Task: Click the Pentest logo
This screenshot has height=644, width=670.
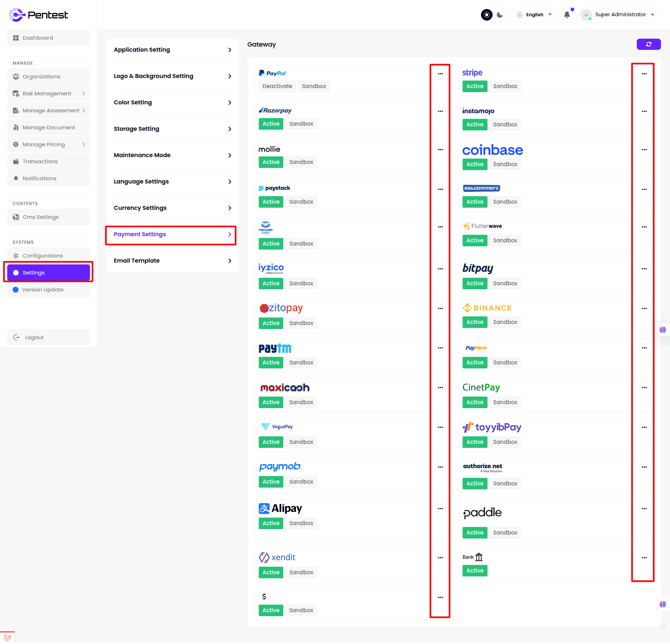Action: (x=38, y=15)
